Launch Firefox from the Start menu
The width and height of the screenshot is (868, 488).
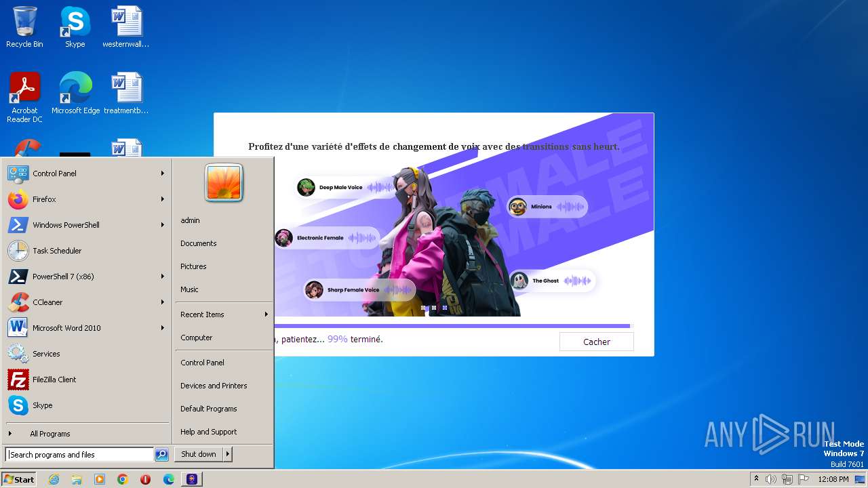(86, 199)
